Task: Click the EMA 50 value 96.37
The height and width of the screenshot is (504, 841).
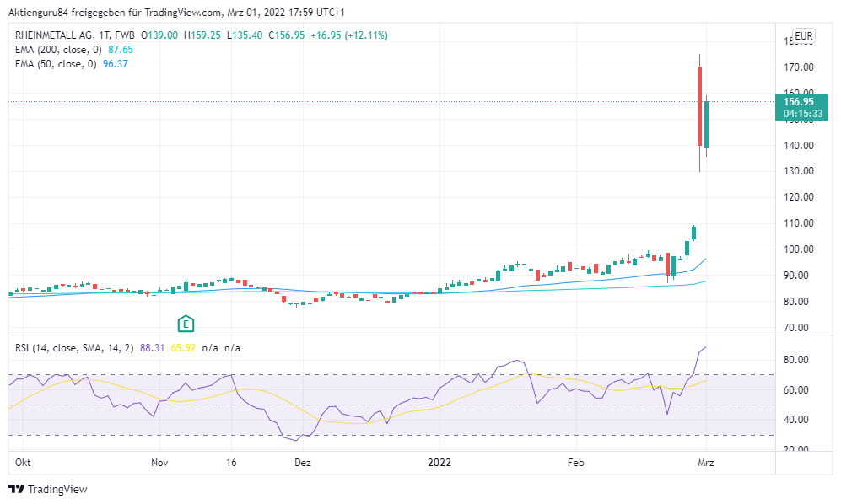Action: [116, 64]
